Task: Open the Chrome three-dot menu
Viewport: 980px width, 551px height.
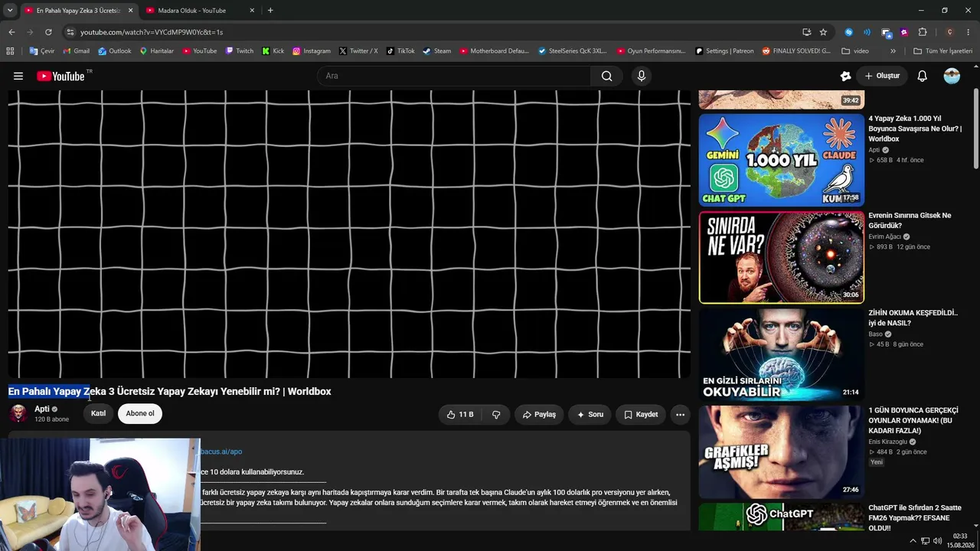Action: click(969, 32)
